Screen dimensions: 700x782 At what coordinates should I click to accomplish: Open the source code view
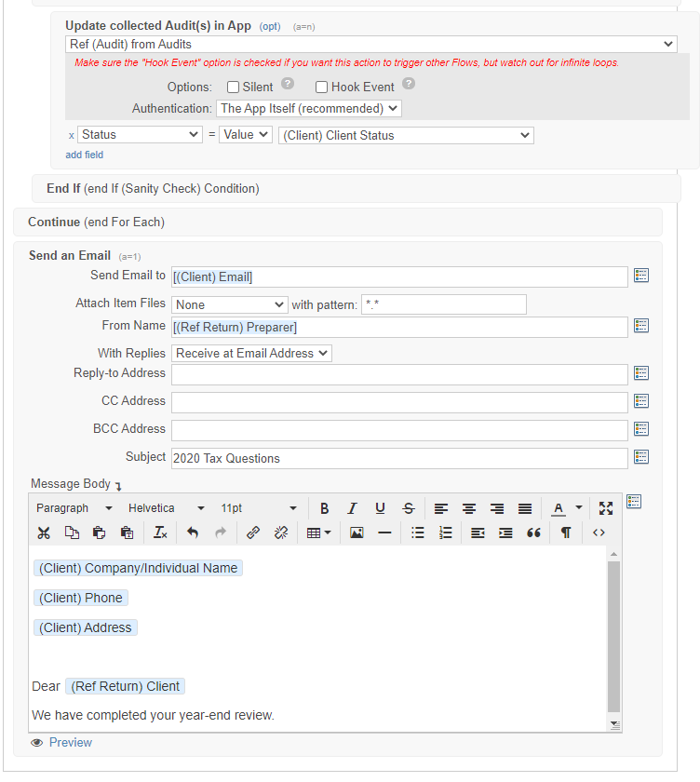[599, 533]
